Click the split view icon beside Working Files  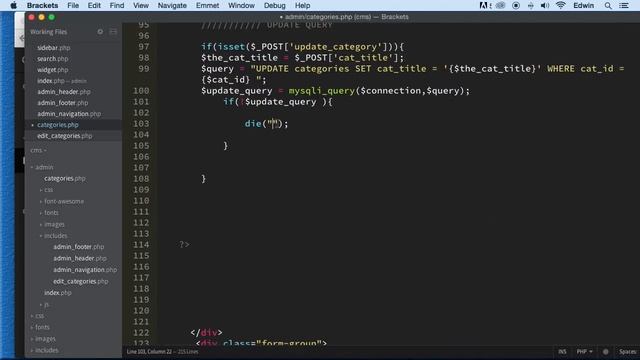113,32
